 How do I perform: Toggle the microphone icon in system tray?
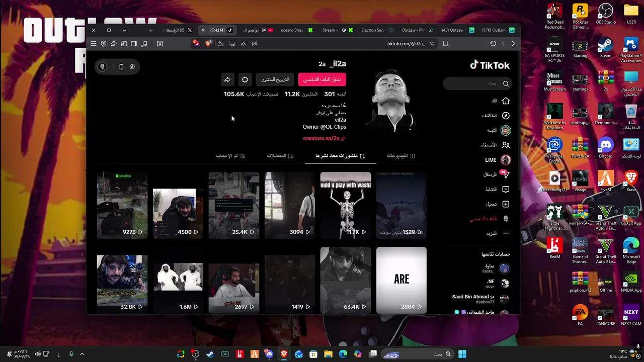71,354
